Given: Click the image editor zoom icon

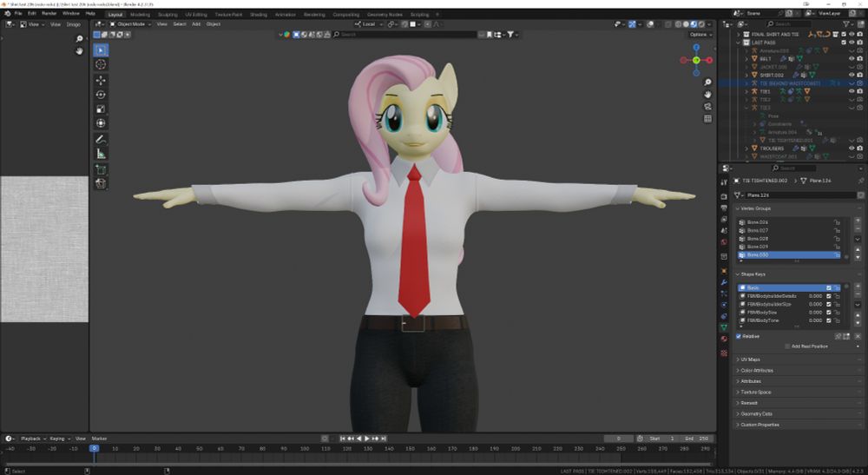Looking at the screenshot, I should click(x=79, y=39).
